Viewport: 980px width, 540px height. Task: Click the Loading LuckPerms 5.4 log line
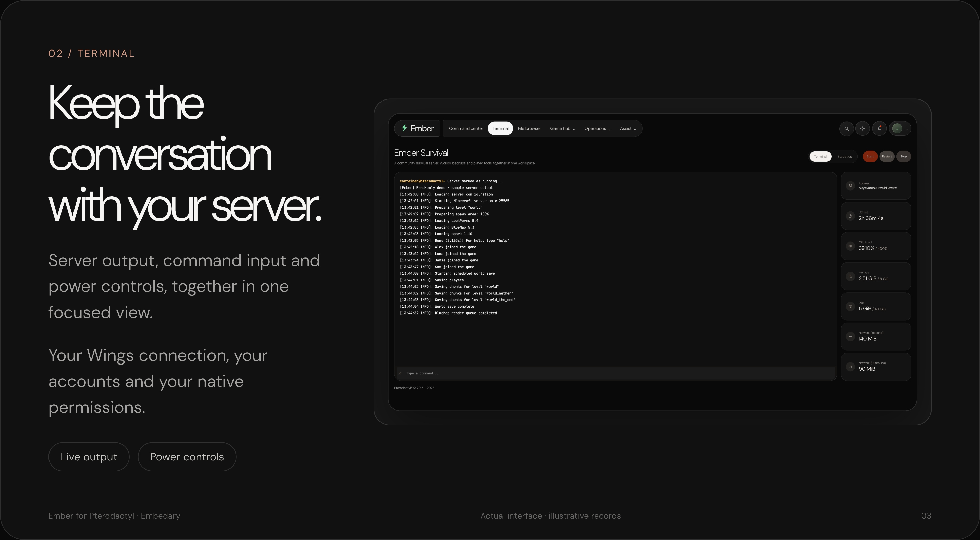[439, 221]
